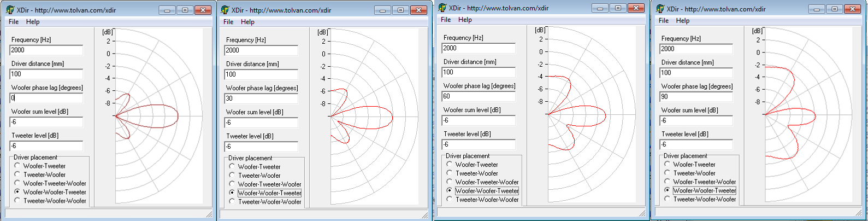Screen dimensions: 868x221
Task: Open Help menu in the phase lag 90 window
Action: coord(683,21)
